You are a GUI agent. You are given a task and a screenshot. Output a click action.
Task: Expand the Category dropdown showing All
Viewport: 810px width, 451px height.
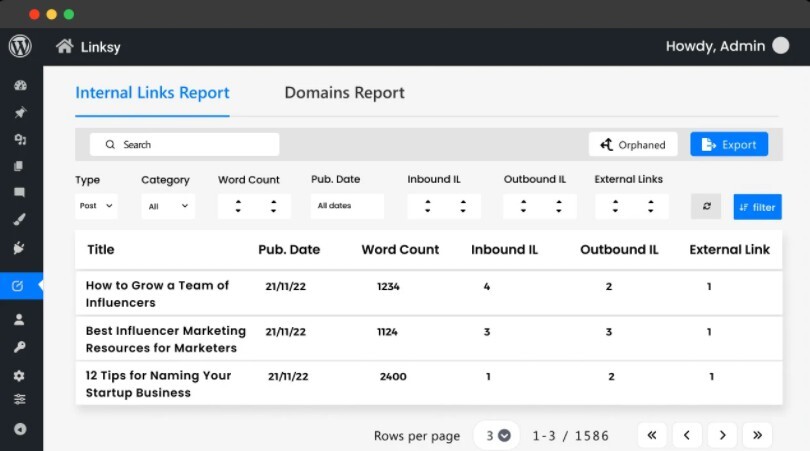pos(167,207)
